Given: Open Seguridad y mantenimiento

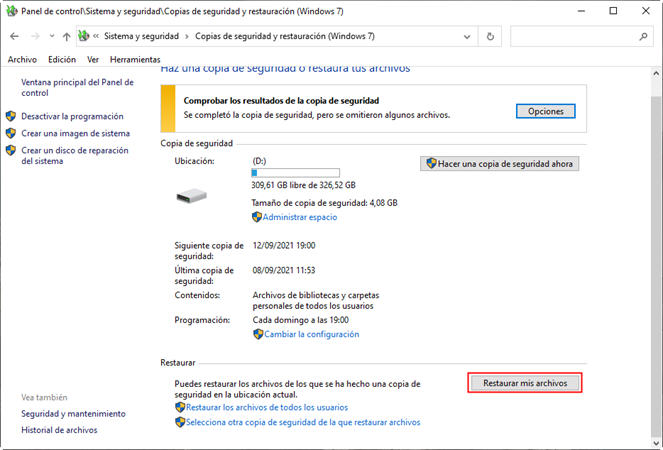Looking at the screenshot, I should (x=73, y=414).
